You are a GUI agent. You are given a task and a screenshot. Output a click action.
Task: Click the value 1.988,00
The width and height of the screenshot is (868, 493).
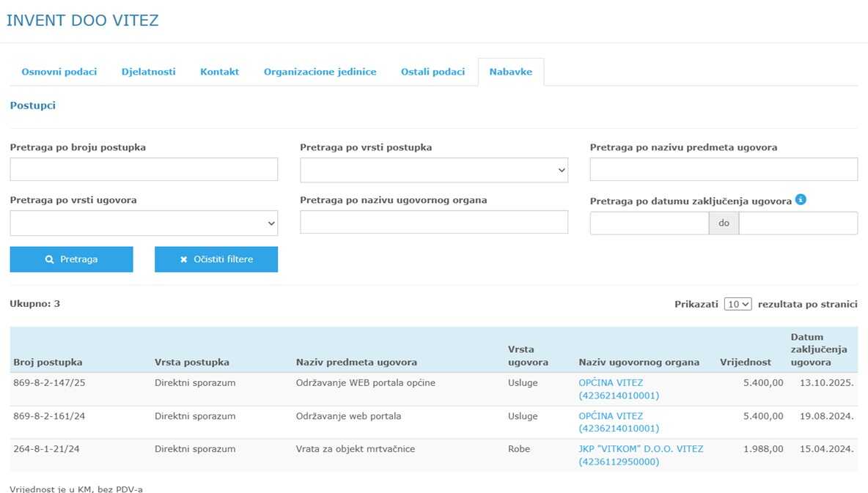tap(763, 449)
